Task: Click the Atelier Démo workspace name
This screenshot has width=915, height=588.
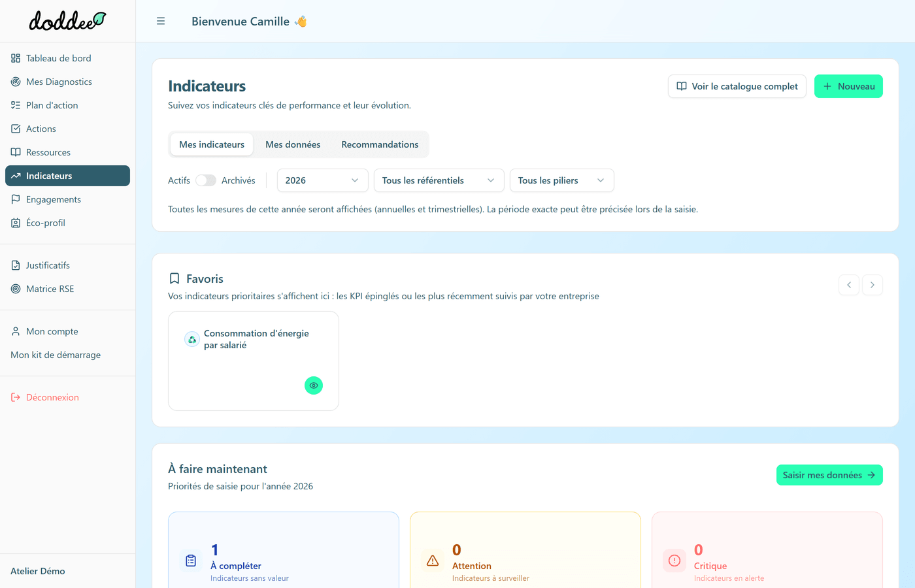Action: [38, 571]
